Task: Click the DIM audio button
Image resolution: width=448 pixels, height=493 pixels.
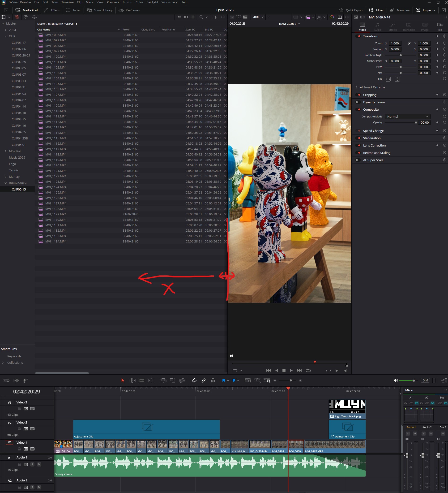Action: [425, 380]
